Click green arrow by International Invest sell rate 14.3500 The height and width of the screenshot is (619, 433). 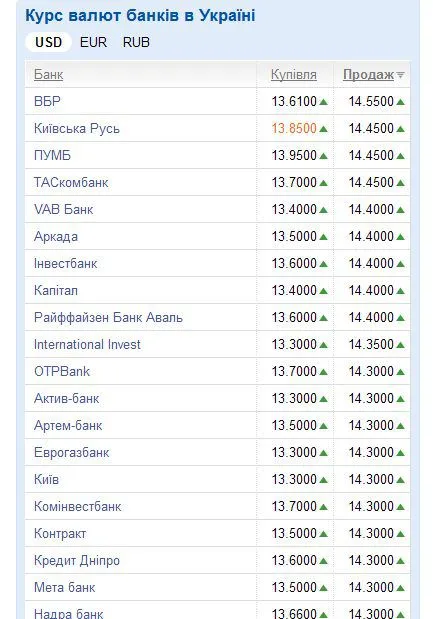[x=400, y=345]
